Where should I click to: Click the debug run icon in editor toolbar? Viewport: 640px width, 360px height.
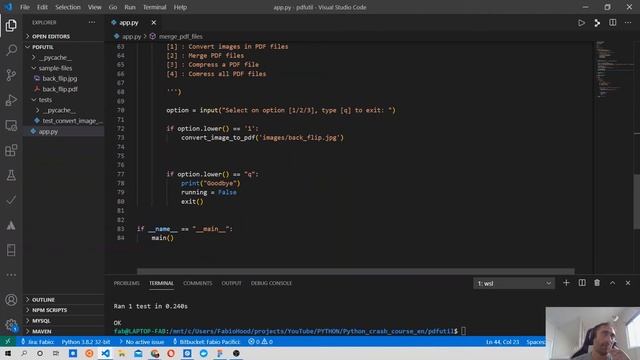tap(597, 23)
